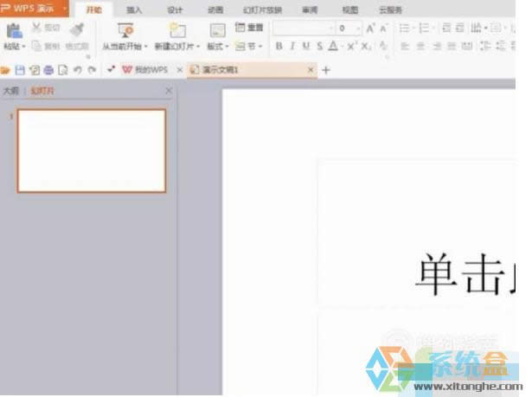
Task: Click the Paste clipboard icon
Action: [x=14, y=31]
